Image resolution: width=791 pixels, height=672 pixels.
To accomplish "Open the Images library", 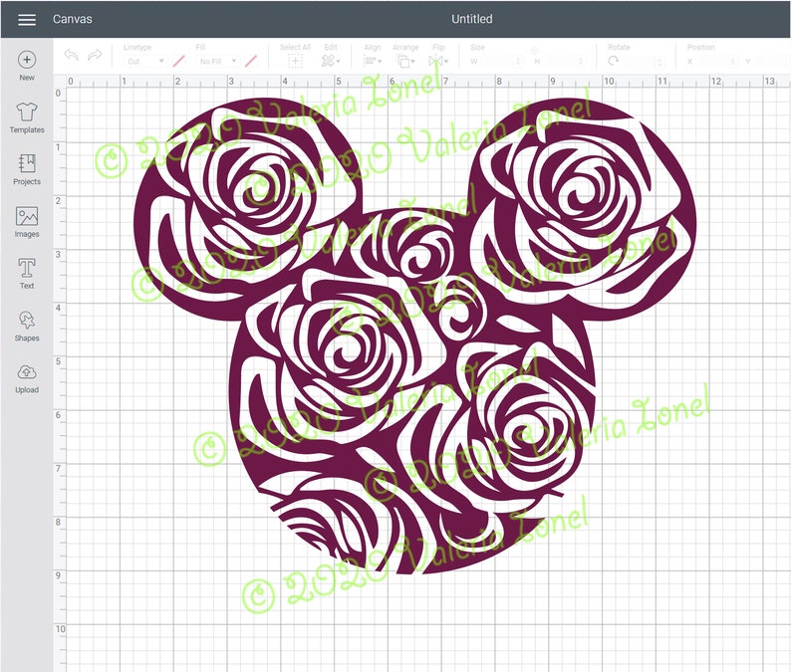I will (27, 222).
